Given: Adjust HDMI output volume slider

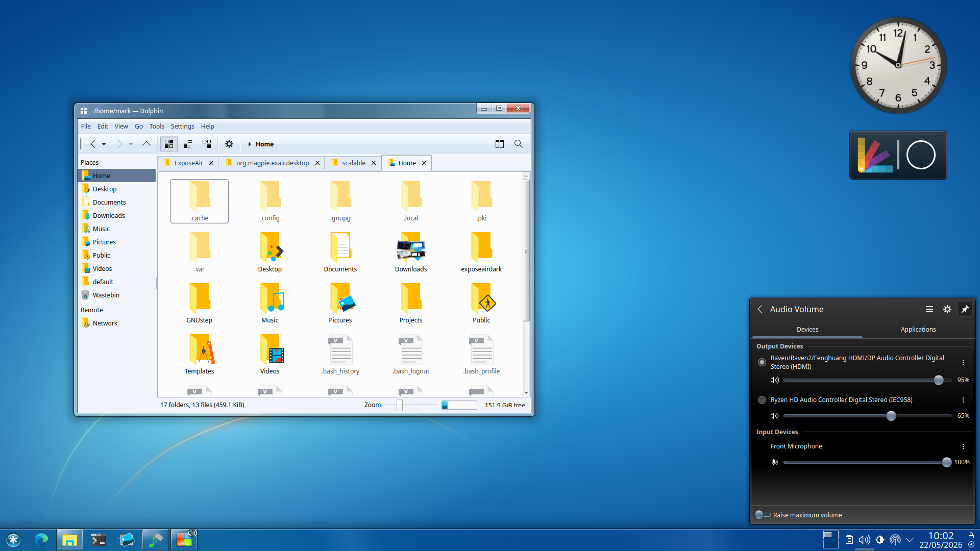Looking at the screenshot, I should pos(868,380).
